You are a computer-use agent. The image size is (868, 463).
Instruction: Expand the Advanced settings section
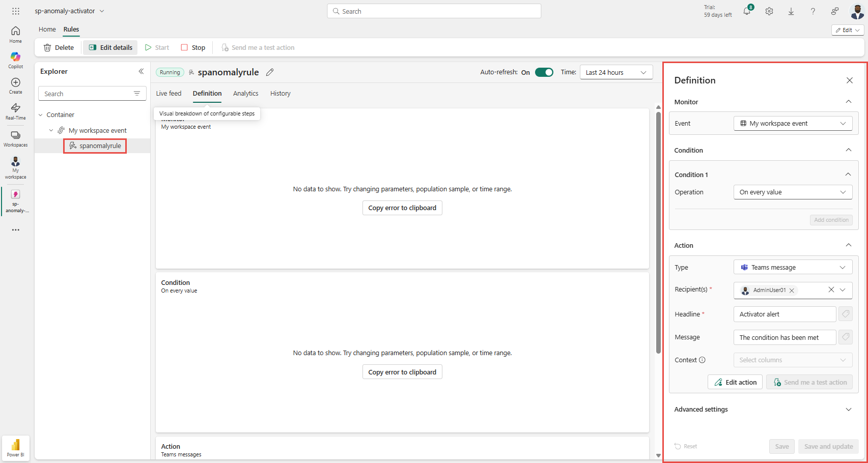coord(848,409)
